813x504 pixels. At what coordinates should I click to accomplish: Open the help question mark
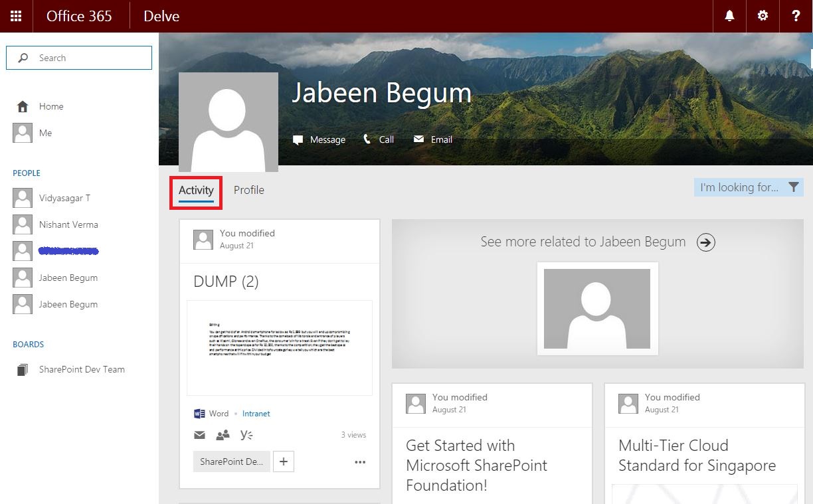point(796,16)
